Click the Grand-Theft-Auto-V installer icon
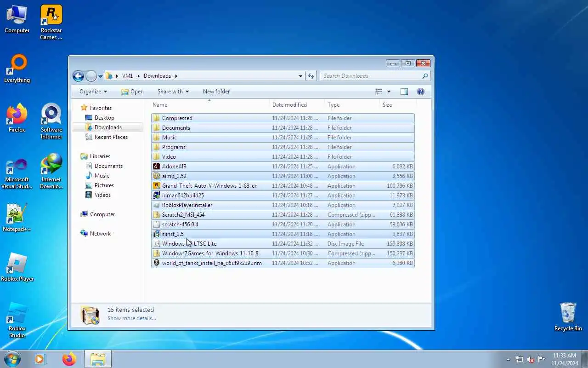588x368 pixels. tap(156, 186)
